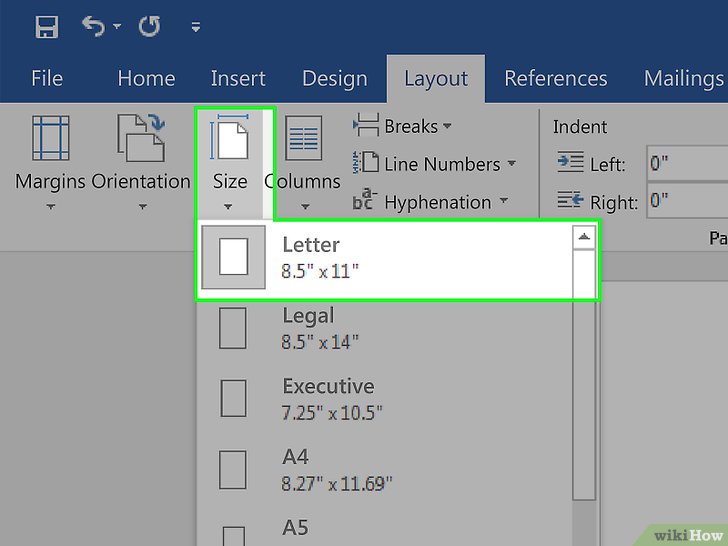Click the Line Numbers icon
This screenshot has height=546, width=728.
point(366,163)
